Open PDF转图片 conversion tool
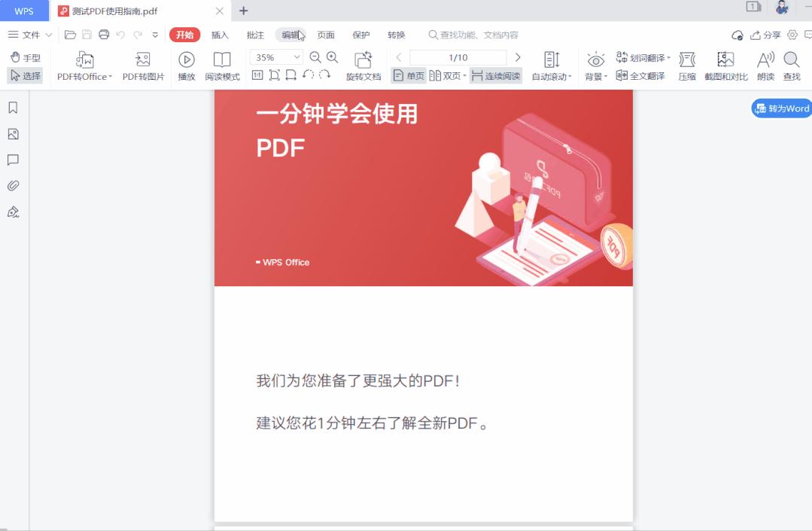 143,66
